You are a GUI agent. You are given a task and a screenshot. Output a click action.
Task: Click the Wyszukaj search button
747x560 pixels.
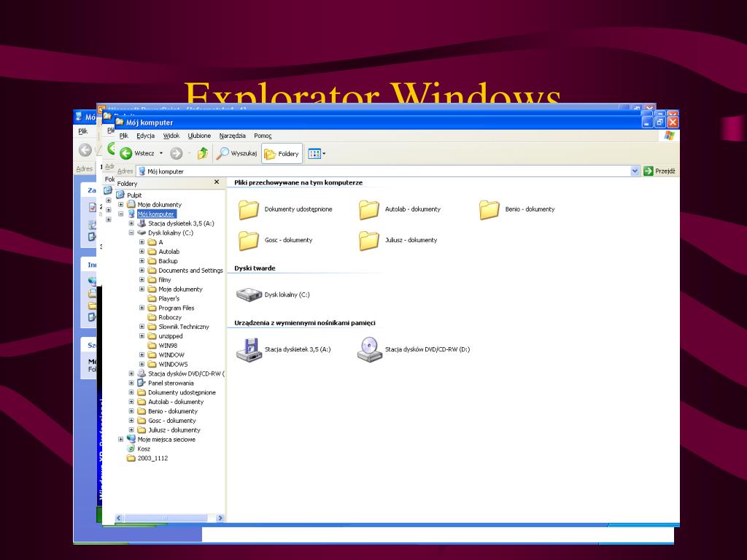(237, 153)
